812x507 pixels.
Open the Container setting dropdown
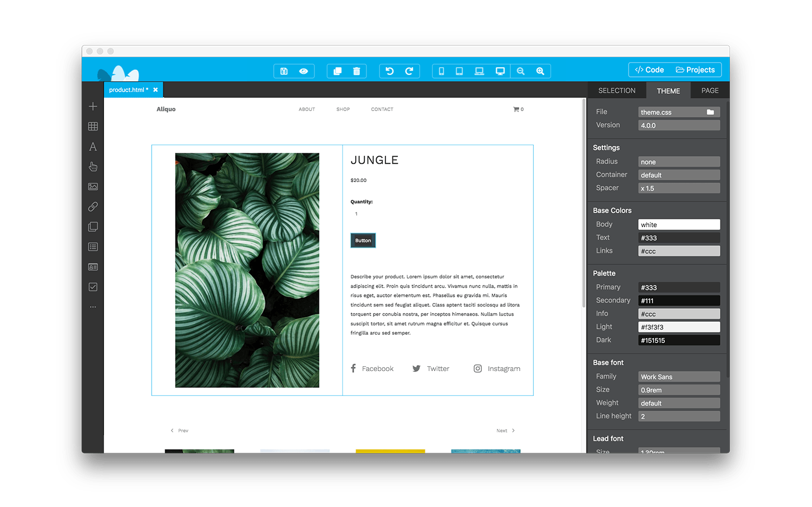tap(679, 175)
